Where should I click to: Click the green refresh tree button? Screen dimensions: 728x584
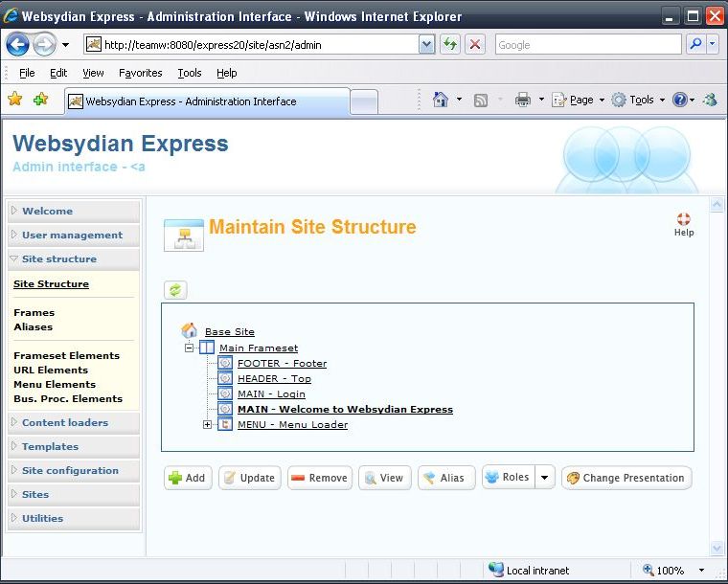(175, 290)
